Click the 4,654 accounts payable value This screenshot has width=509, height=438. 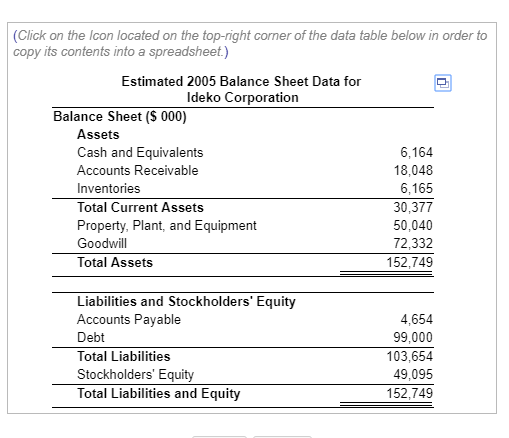[417, 319]
